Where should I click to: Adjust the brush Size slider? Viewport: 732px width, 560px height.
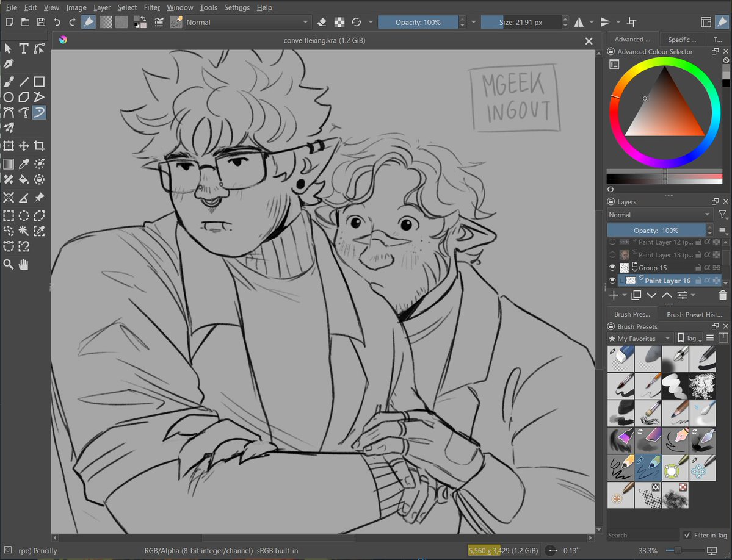click(x=521, y=22)
